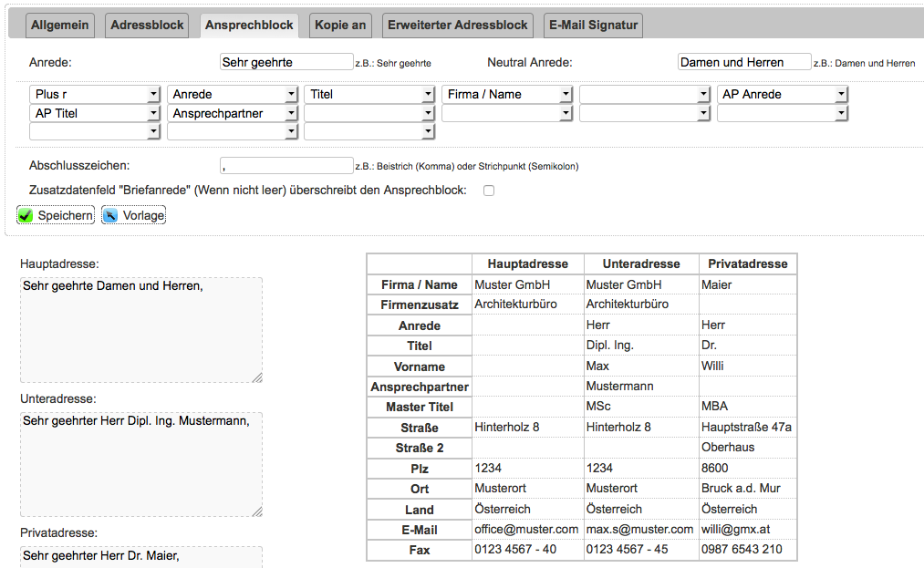Expand the 'Firma / Name' dropdown
Screen dimensions: 924x568
[x=507, y=94]
